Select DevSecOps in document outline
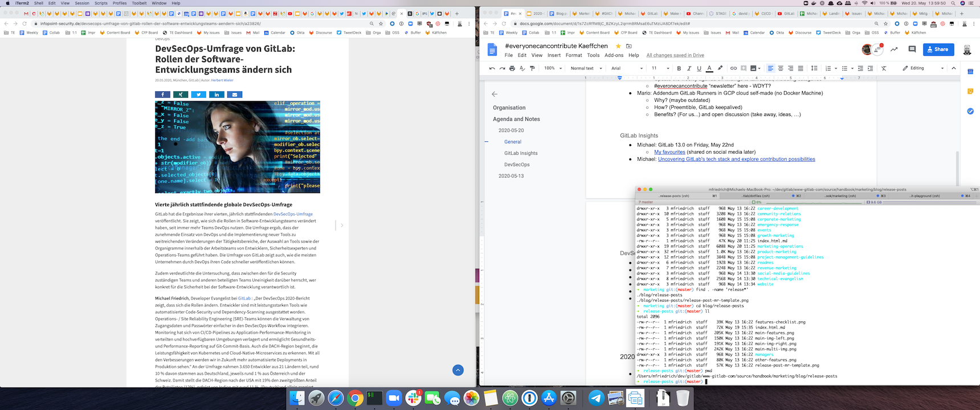980x410 pixels. [517, 165]
